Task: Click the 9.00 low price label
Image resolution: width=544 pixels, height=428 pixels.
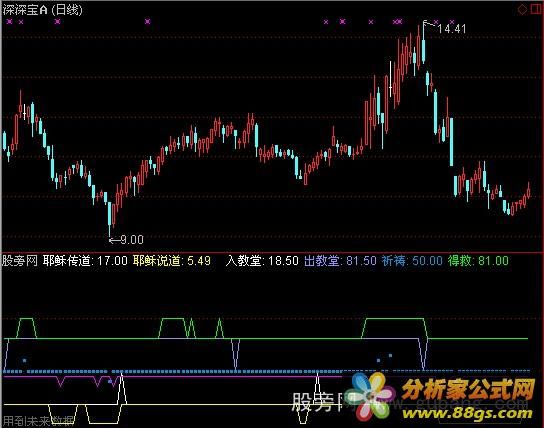Action: (132, 240)
